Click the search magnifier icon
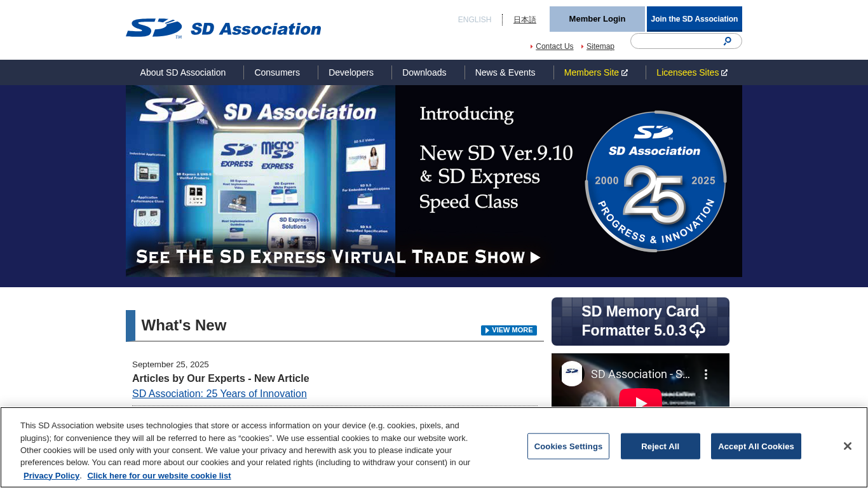Image resolution: width=868 pixels, height=488 pixels. point(728,41)
